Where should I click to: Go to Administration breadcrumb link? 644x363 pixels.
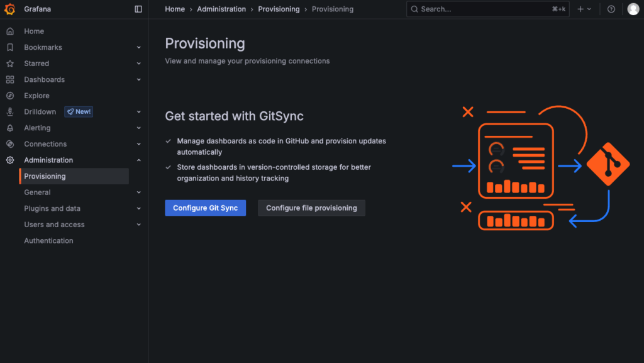pos(221,9)
